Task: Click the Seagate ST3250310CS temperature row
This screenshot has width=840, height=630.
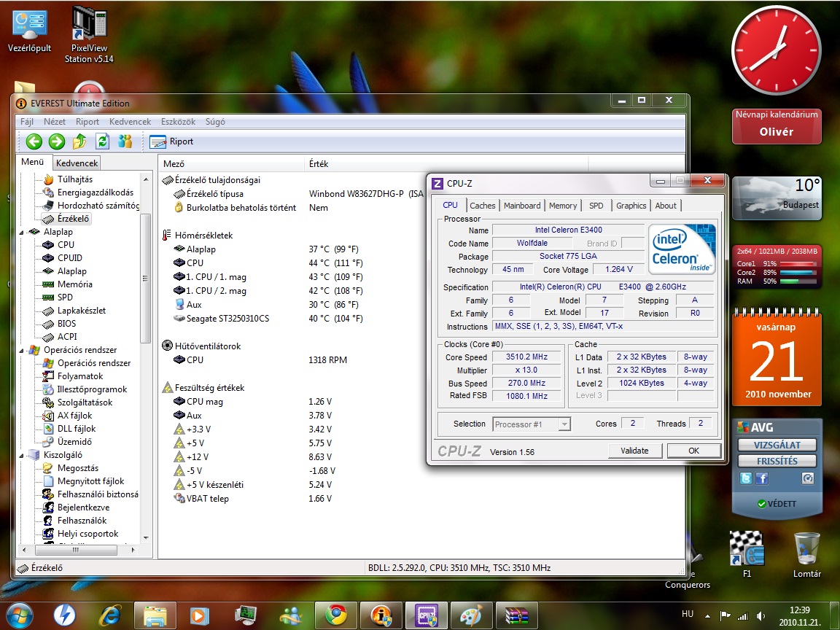Action: tap(268, 318)
